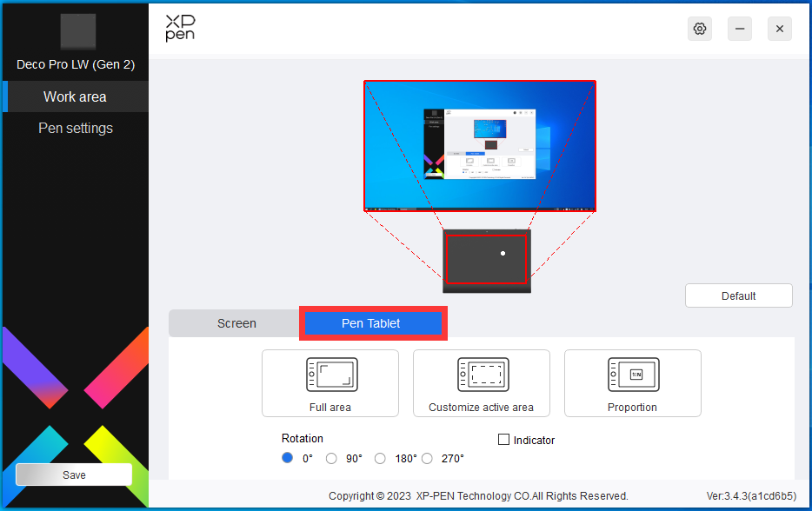Choose the Proportion option

[633, 383]
